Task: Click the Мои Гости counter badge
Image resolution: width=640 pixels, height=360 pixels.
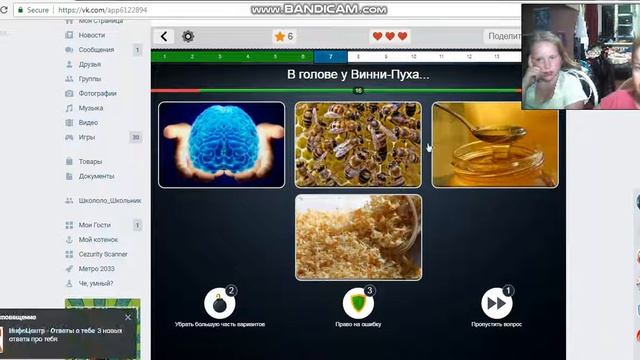Action: [137, 225]
